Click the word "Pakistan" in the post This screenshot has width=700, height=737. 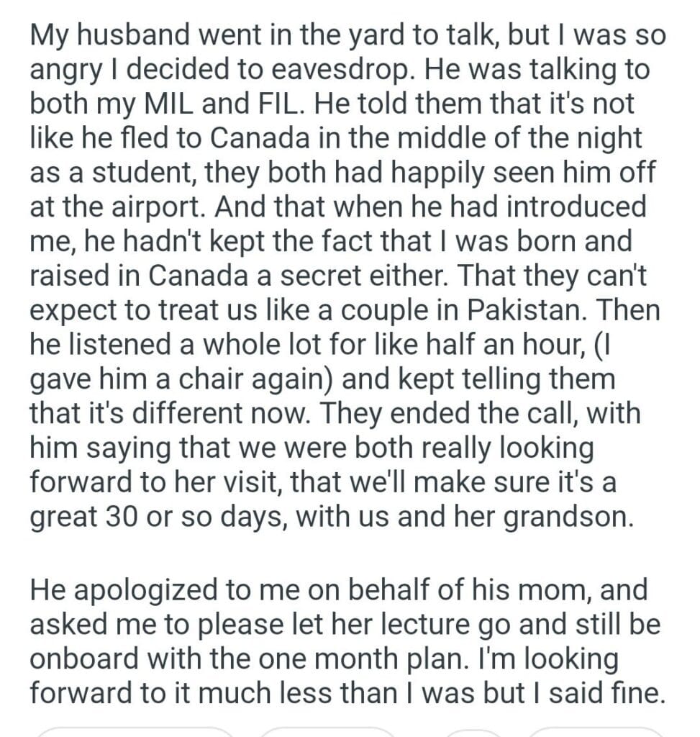[x=519, y=311]
